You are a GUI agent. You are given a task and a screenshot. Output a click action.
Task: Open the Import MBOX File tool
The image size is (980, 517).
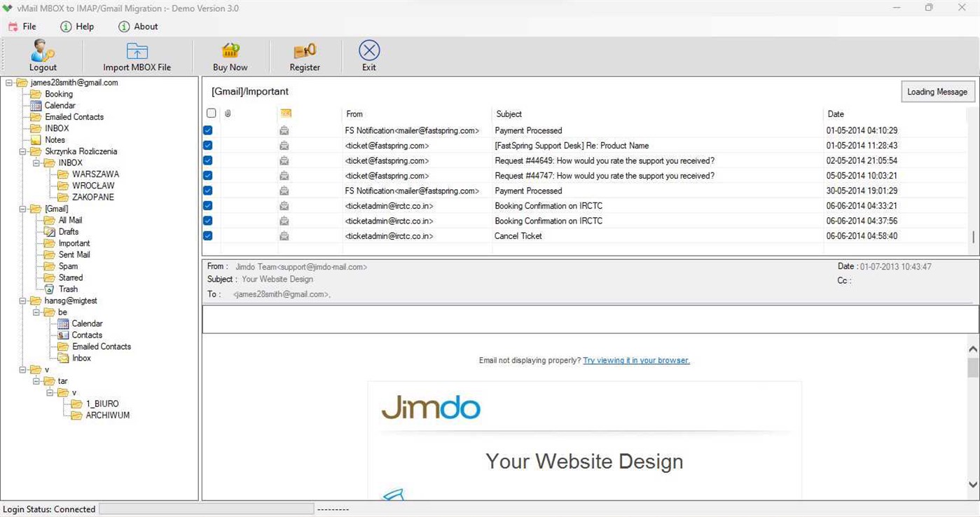point(136,50)
